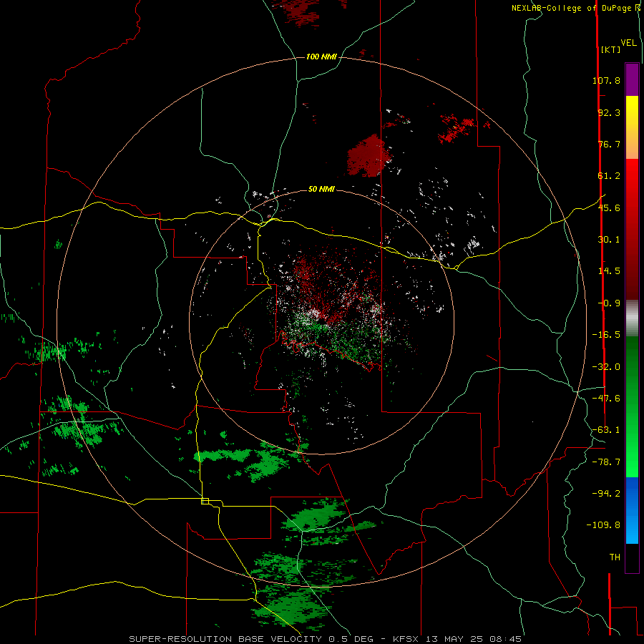Pick the purple segment of velocity scale
Image resolution: width=644 pixels, height=644 pixels.
point(632,79)
